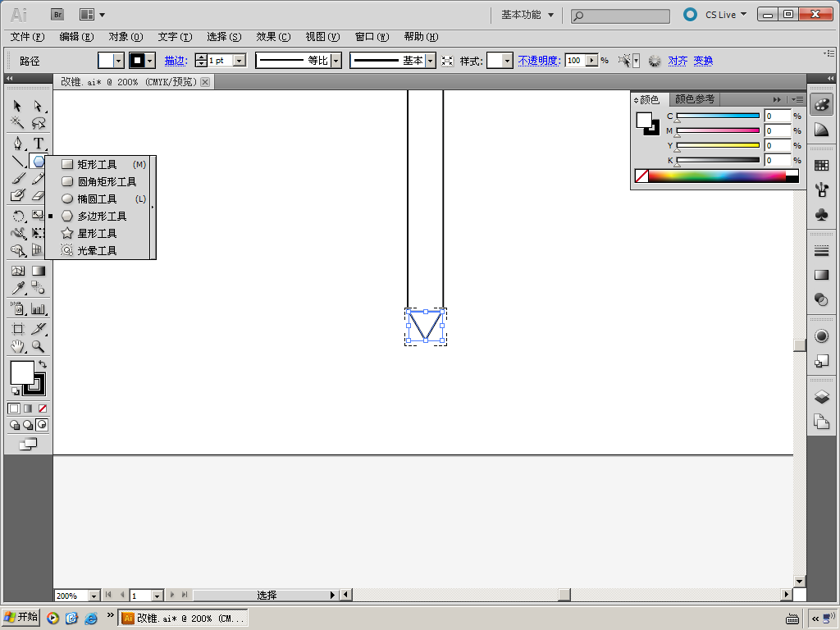The image size is (840, 630).
Task: Open the Swatches panel in right dock
Action: tap(821, 165)
